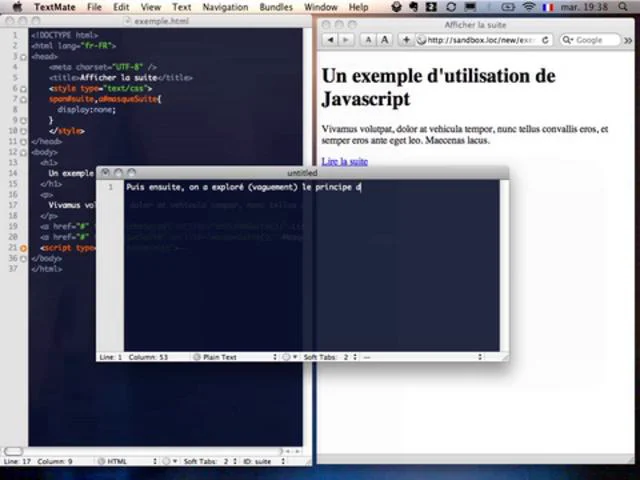Add bookmark with plus button in Safari
The height and width of the screenshot is (480, 640).
point(406,40)
